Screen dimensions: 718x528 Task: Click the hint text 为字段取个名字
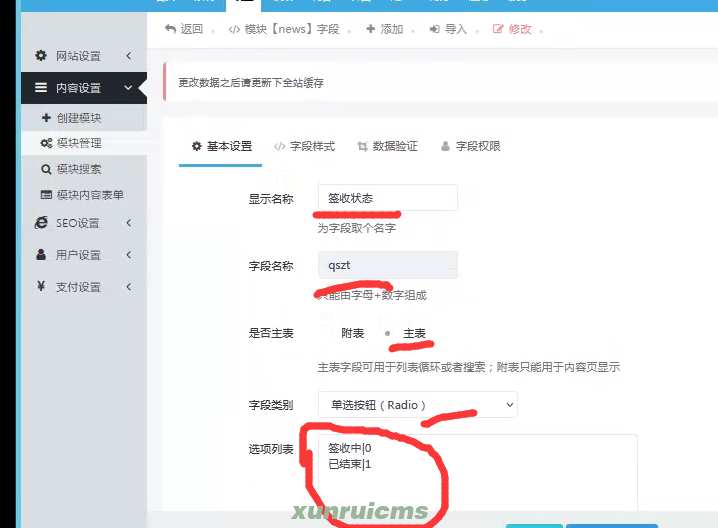coord(357,228)
